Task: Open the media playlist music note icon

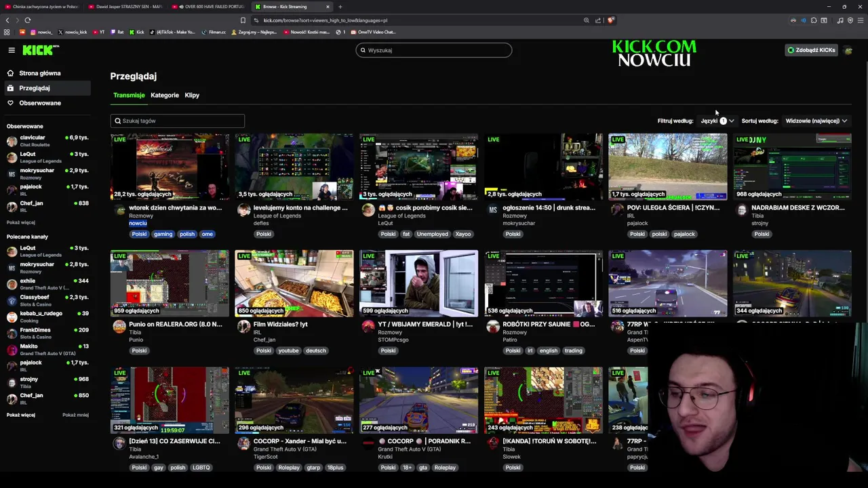Action: 840,20
